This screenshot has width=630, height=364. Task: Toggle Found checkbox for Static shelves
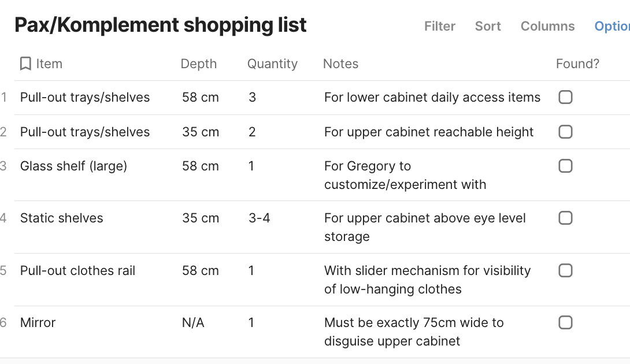click(565, 218)
